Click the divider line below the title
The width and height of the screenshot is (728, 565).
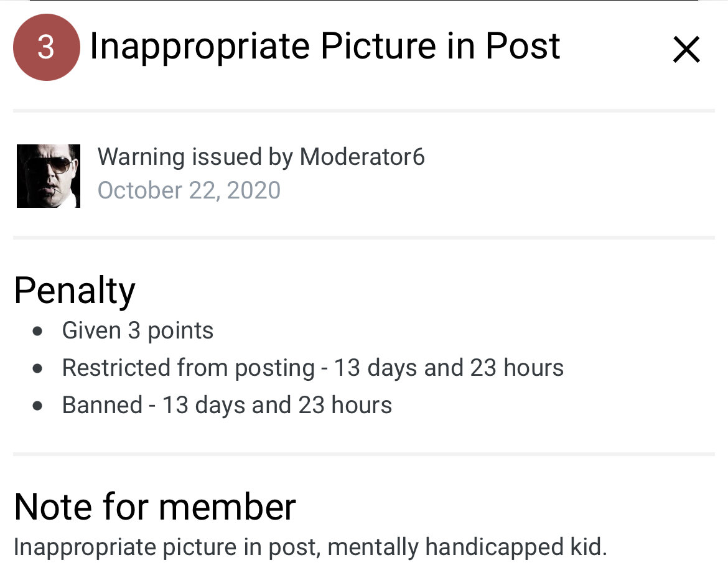pyautogui.click(x=363, y=111)
